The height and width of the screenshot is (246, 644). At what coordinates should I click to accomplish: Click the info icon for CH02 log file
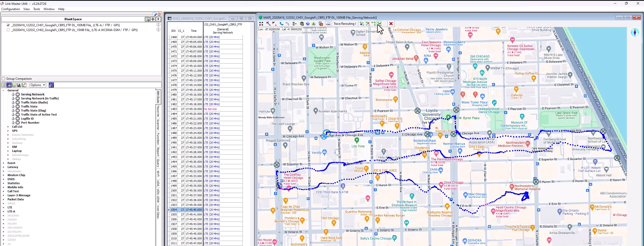tap(158, 30)
